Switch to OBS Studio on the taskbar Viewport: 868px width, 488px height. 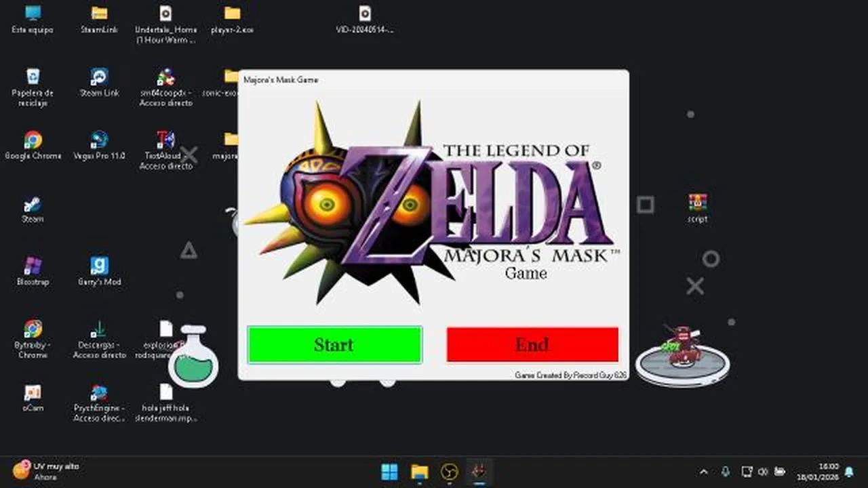point(449,472)
